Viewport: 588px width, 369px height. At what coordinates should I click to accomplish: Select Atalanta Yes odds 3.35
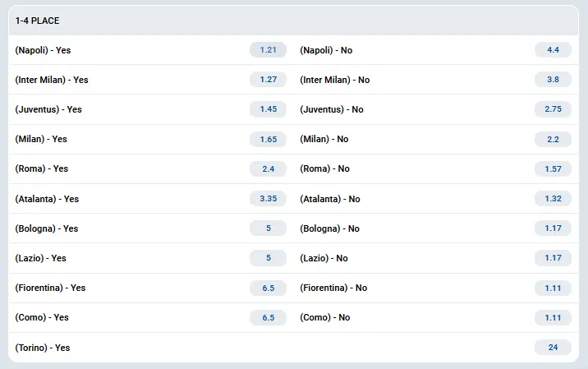tap(268, 199)
